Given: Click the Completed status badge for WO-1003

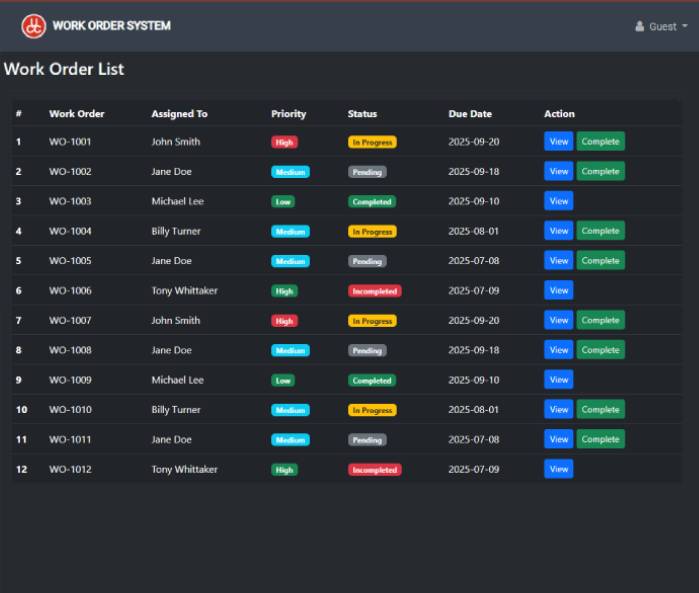Looking at the screenshot, I should 372,201.
